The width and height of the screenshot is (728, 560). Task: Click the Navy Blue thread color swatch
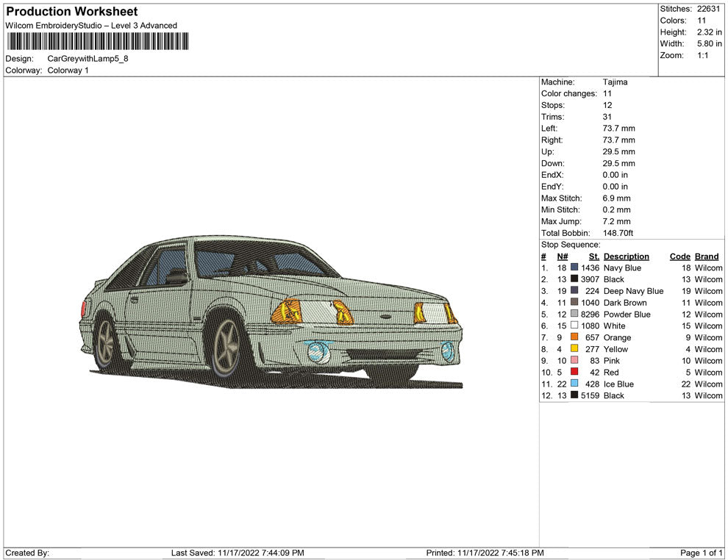coord(574,268)
